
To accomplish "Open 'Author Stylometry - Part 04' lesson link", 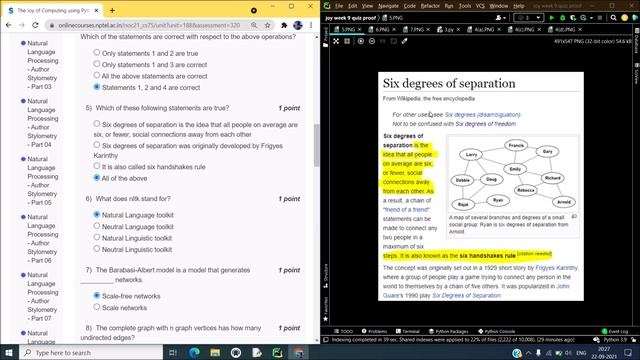I will coord(42,122).
